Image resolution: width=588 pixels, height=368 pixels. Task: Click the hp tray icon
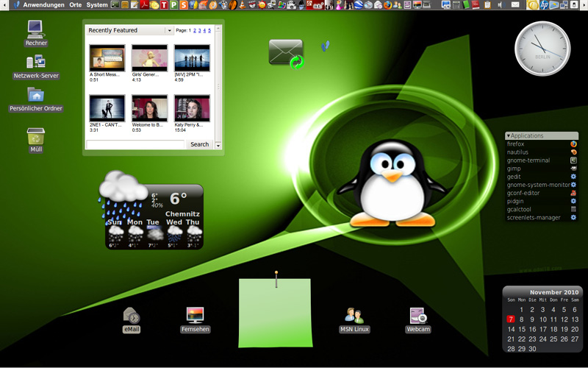pyautogui.click(x=544, y=5)
